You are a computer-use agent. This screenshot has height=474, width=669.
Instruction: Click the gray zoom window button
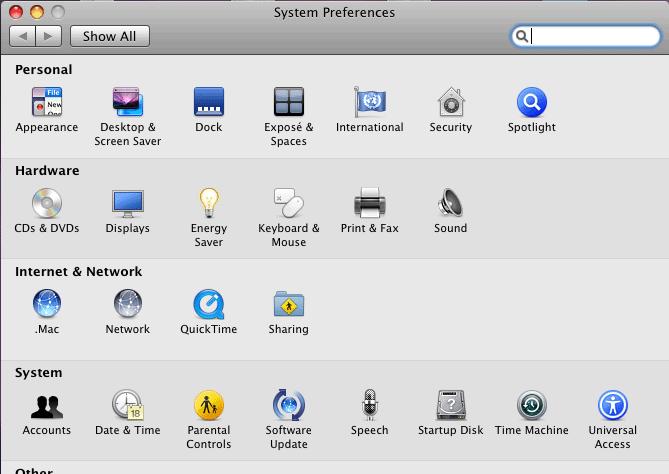pyautogui.click(x=58, y=12)
